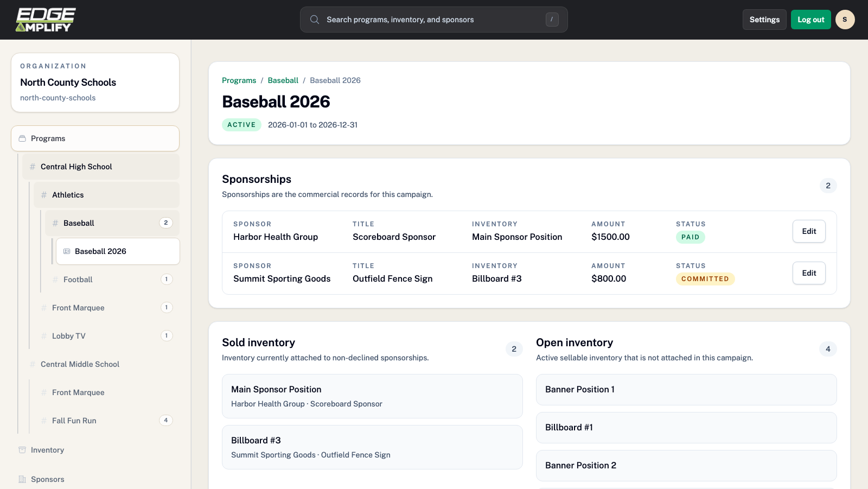Click the Programs folder icon in sidebar

point(22,138)
